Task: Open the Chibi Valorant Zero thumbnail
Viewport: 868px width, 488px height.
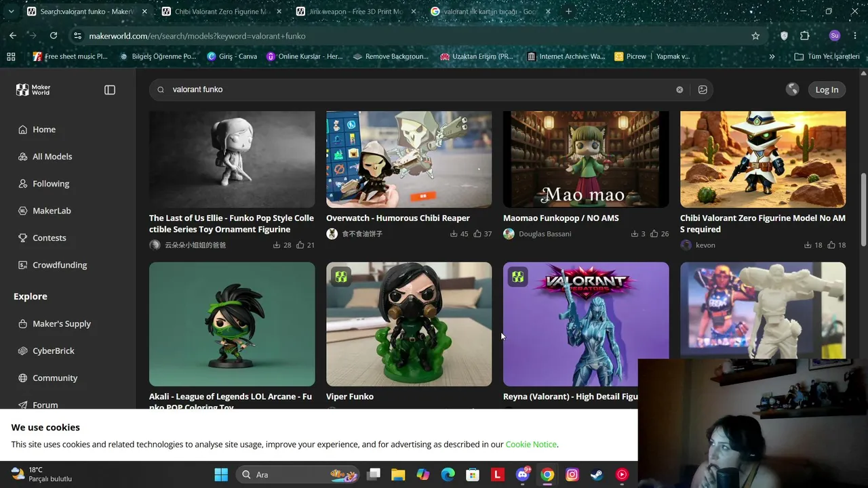Action: click(x=763, y=159)
